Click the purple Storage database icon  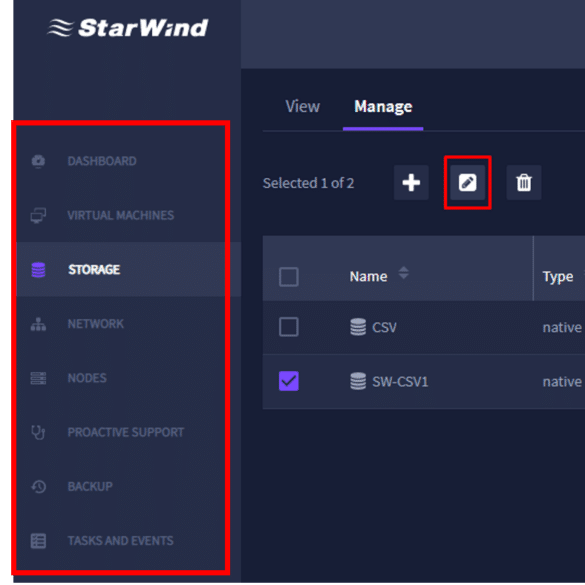[38, 270]
